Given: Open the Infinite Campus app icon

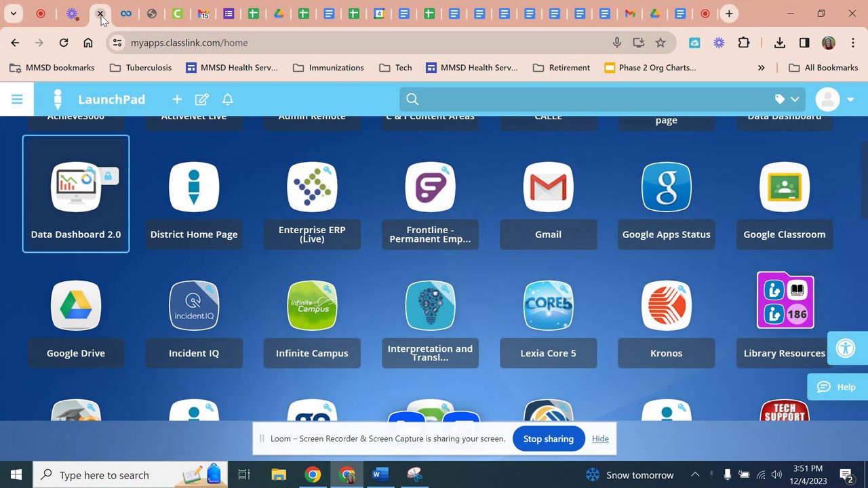Looking at the screenshot, I should coord(312,306).
